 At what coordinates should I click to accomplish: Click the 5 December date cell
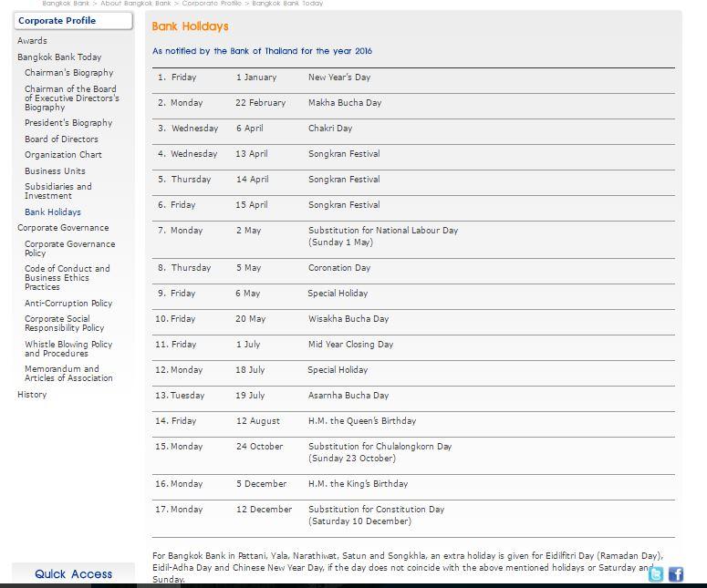[x=262, y=484]
